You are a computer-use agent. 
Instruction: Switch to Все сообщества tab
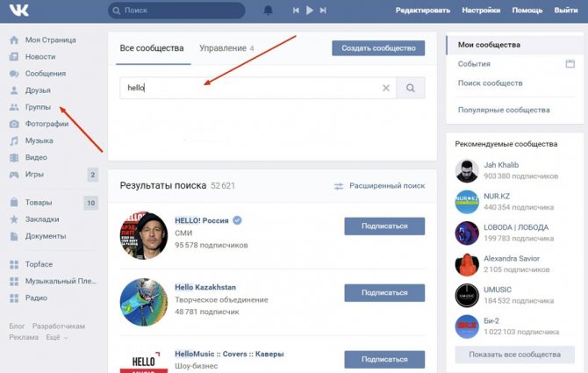[x=152, y=48]
